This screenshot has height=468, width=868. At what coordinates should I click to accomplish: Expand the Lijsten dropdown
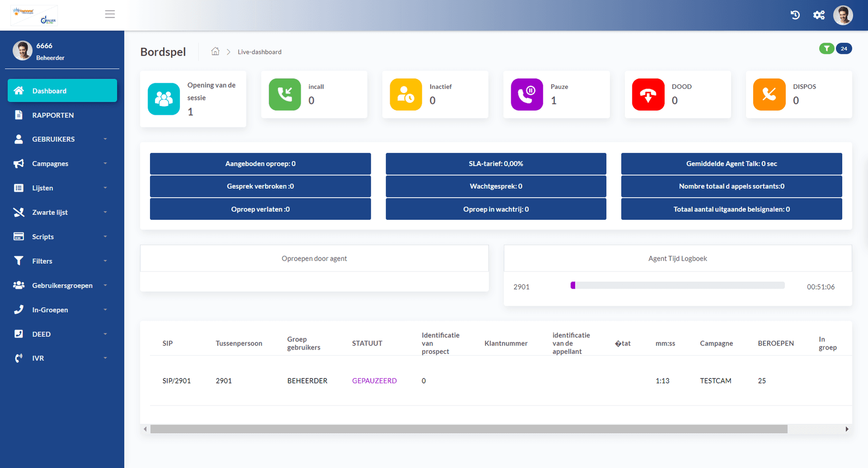tap(105, 188)
